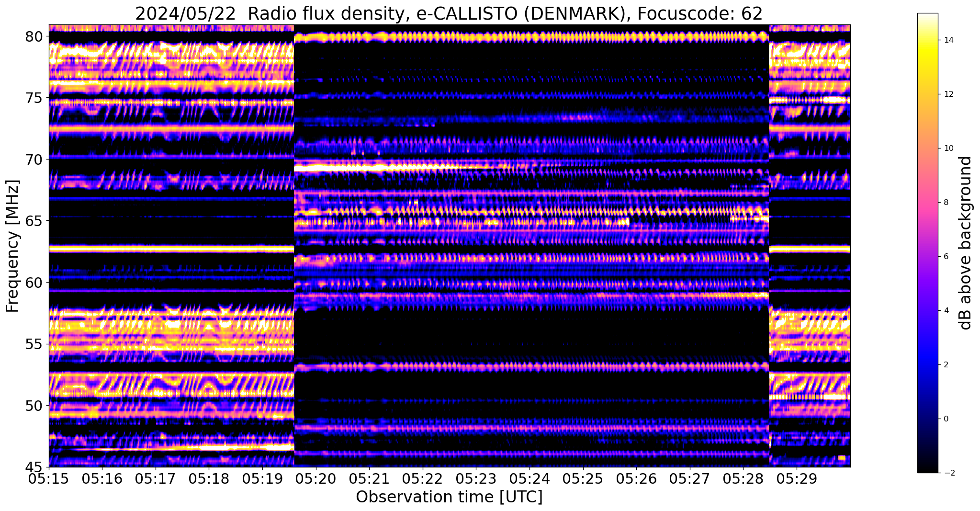Image resolution: width=980 pixels, height=511 pixels.
Task: Click the colorbar tick label 8
Action: pyautogui.click(x=946, y=203)
